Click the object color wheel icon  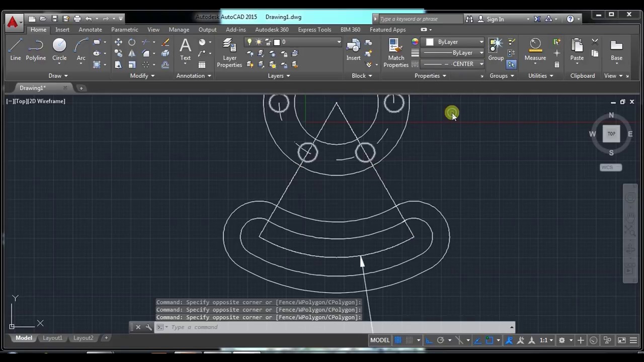click(x=415, y=42)
